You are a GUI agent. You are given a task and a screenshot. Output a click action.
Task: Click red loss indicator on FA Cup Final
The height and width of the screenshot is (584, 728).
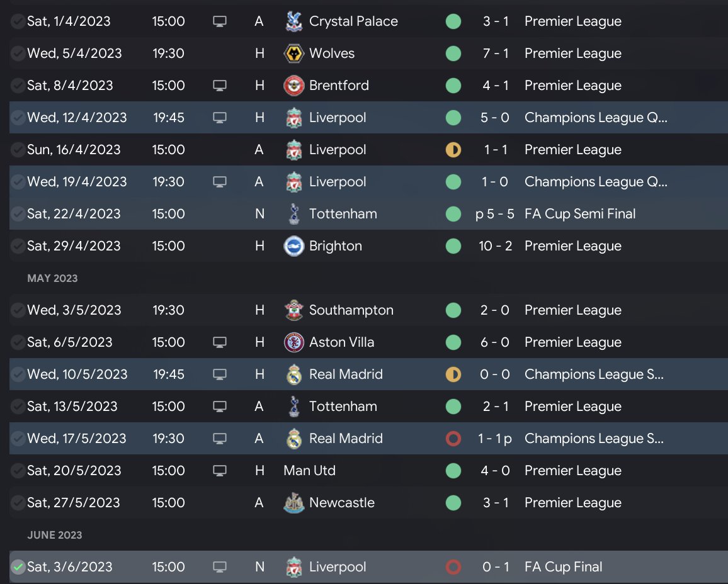pos(453,567)
